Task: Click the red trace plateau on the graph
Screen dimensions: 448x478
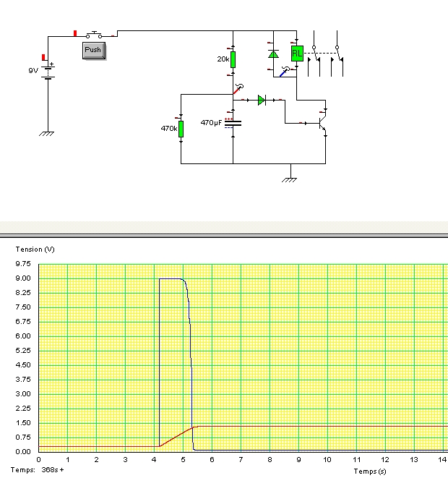Action: 320,426
